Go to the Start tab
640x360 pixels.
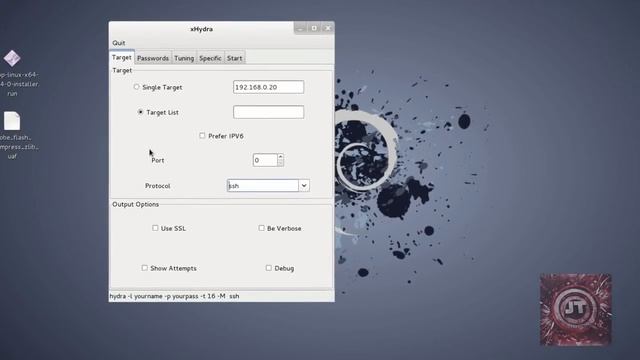tap(235, 58)
